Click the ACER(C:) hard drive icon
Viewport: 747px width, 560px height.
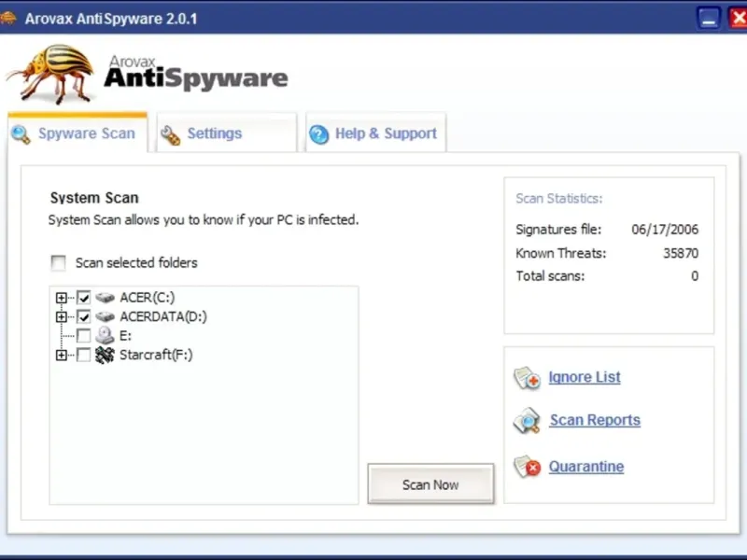105,298
